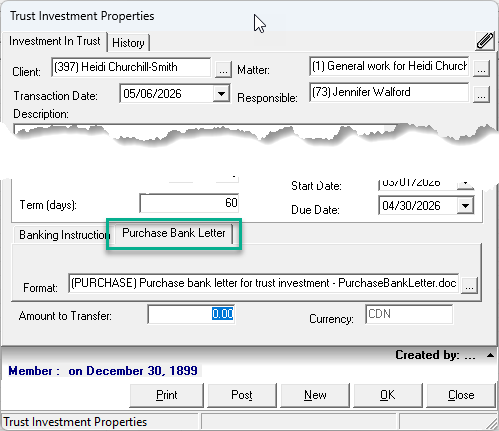
Task: Expand the Due Date calendar dropdown
Action: click(465, 206)
